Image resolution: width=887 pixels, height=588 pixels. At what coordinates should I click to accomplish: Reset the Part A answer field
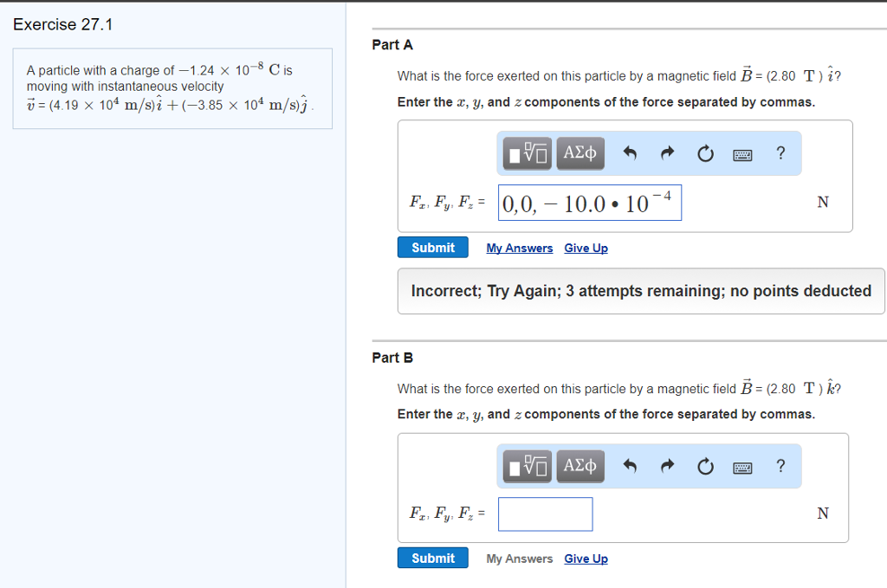705,153
